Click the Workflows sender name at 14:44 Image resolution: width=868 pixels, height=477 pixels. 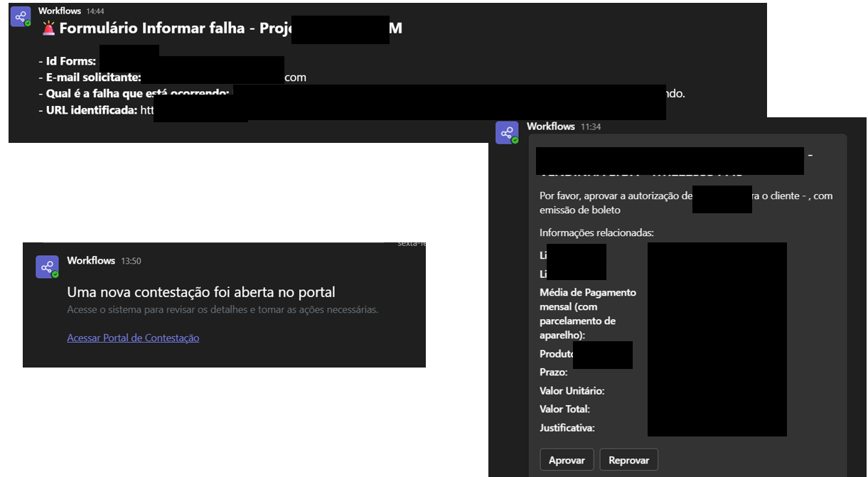[59, 11]
